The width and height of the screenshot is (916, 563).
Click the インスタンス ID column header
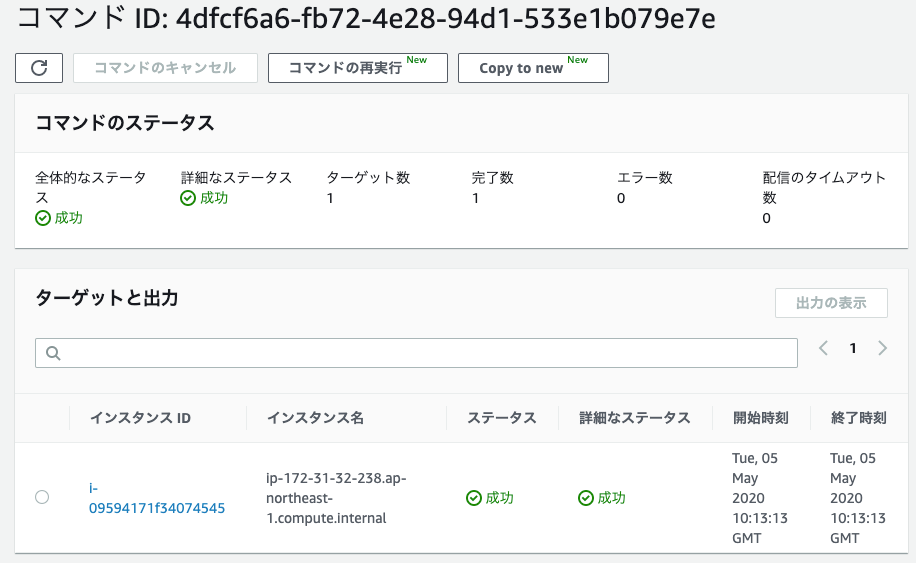point(140,418)
